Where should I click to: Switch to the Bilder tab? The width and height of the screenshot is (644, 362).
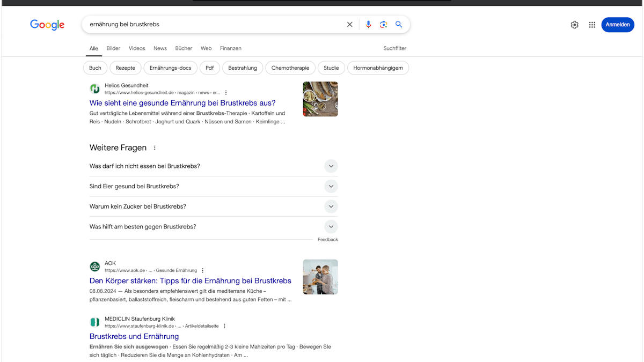click(x=113, y=48)
